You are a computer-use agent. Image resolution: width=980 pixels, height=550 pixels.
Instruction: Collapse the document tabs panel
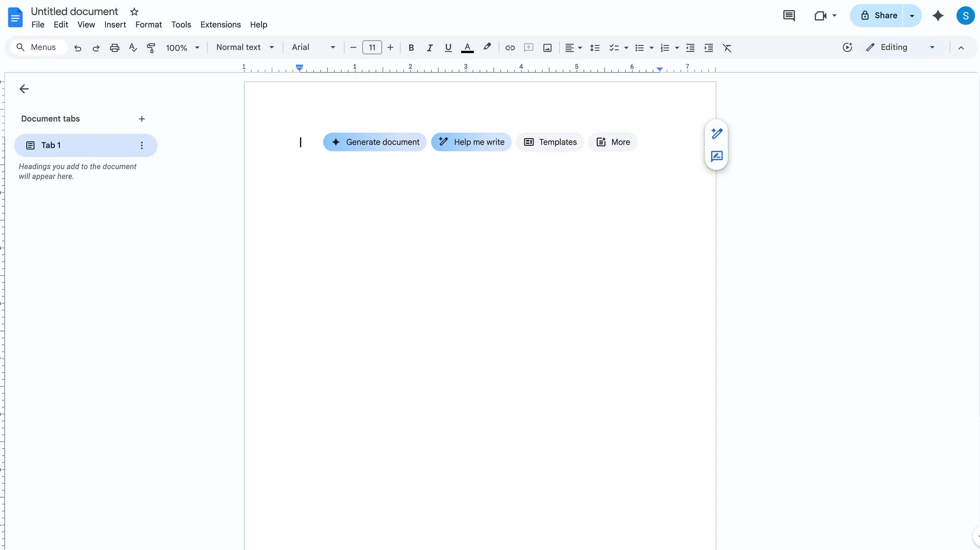coord(24,89)
